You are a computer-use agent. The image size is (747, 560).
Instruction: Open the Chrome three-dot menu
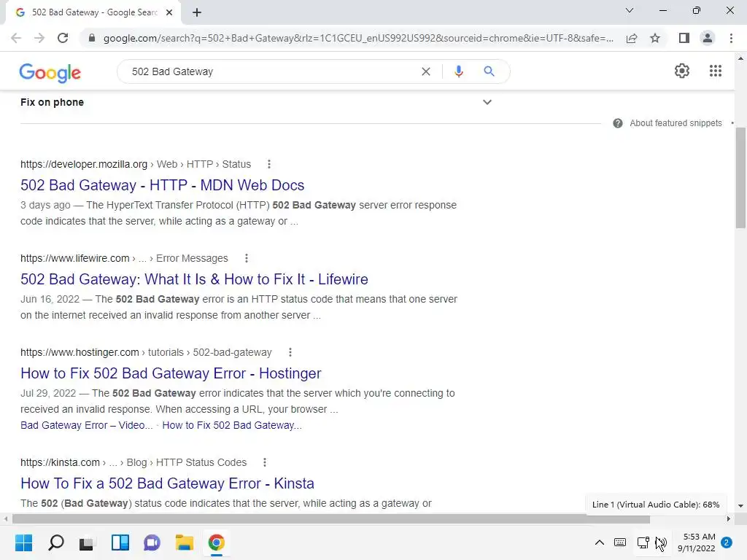click(731, 38)
